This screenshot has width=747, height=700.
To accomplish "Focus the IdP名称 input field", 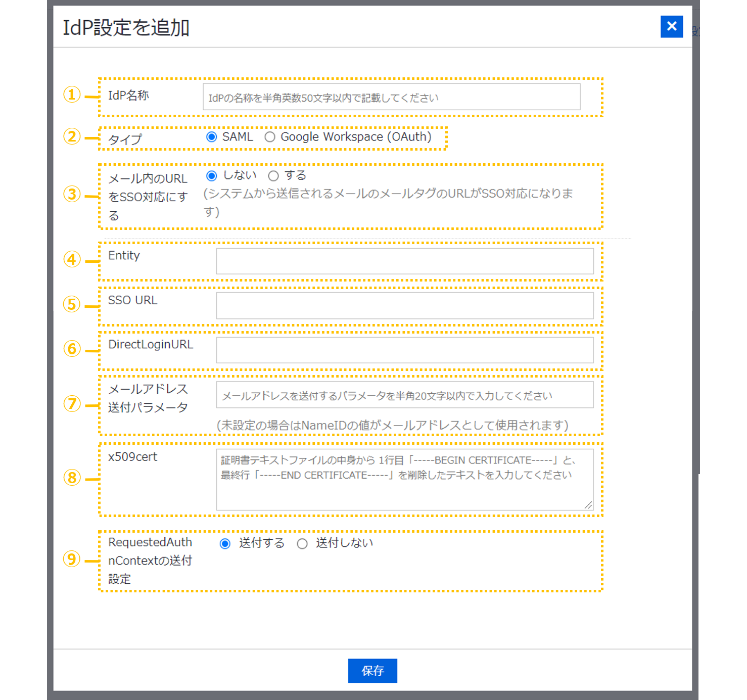I will pyautogui.click(x=391, y=97).
